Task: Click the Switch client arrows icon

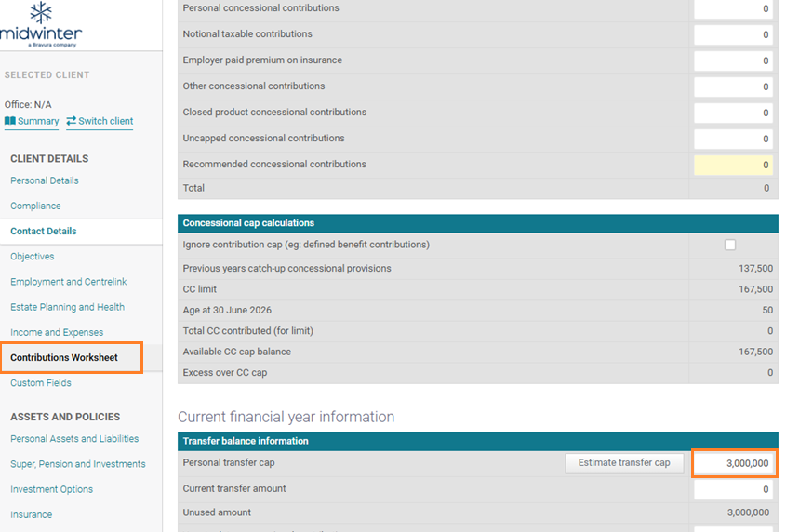Action: click(x=71, y=121)
